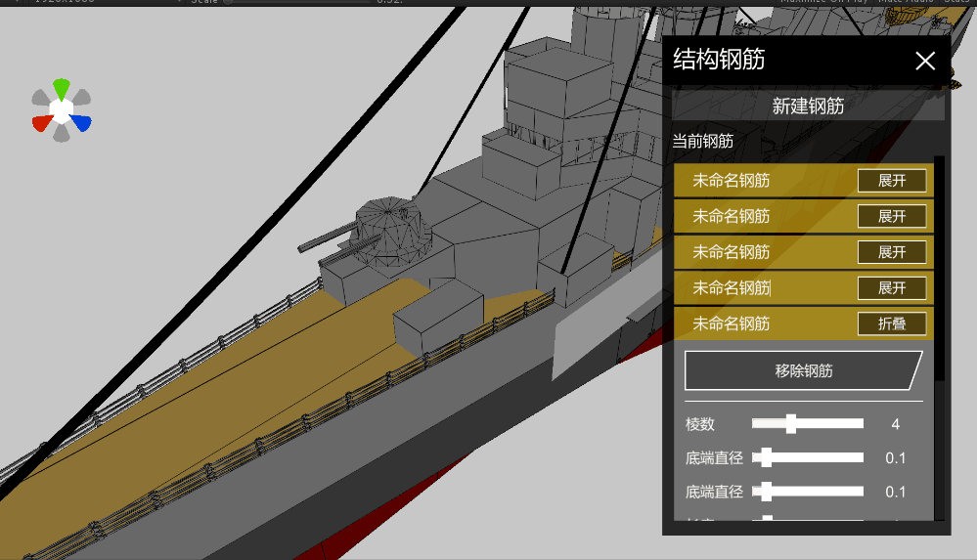Click the 棱数 value 4
Screen dimensions: 977x560
point(896,424)
